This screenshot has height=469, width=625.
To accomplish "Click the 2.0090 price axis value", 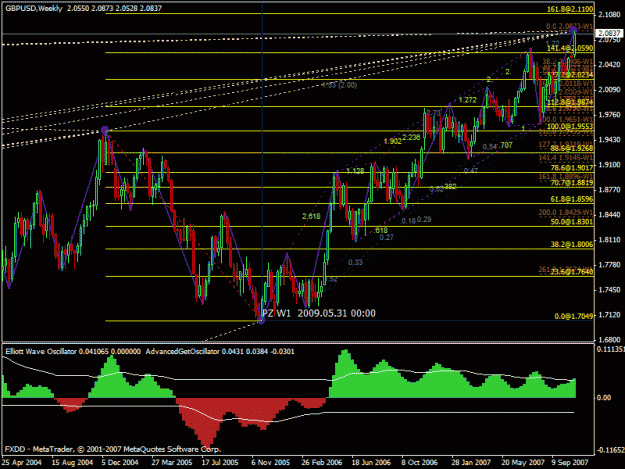I will [609, 90].
